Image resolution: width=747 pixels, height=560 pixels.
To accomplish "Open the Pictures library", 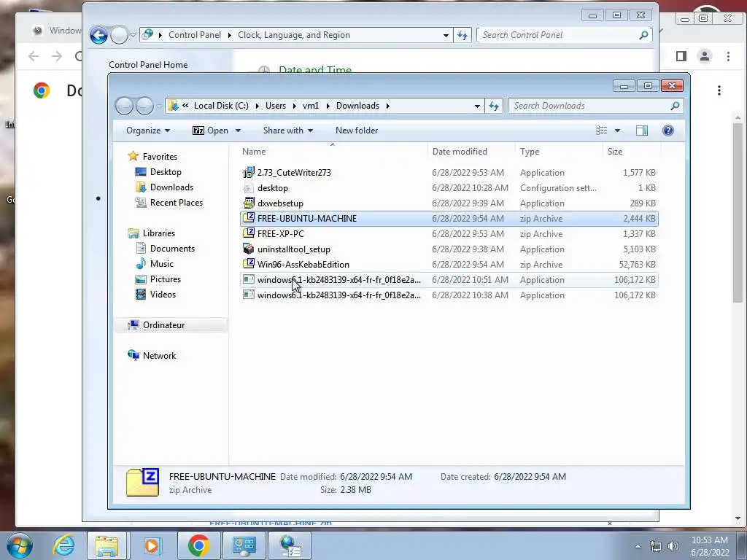I will click(166, 279).
